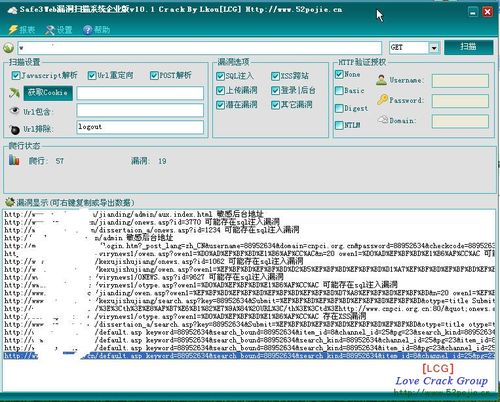Screen dimensions: 500x402
Task: Select the Basic authentication checkbox
Action: (x=339, y=91)
